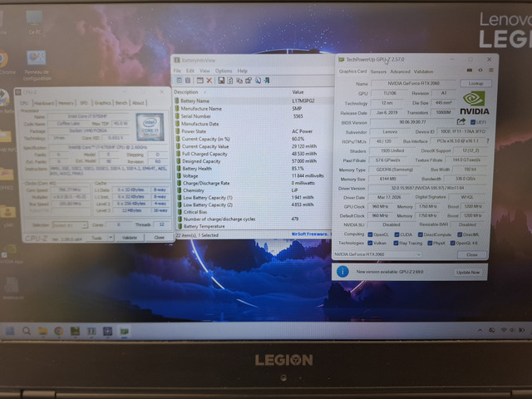Open the View menu in BatteryInfoView
The height and width of the screenshot is (399, 532).
tap(204, 71)
